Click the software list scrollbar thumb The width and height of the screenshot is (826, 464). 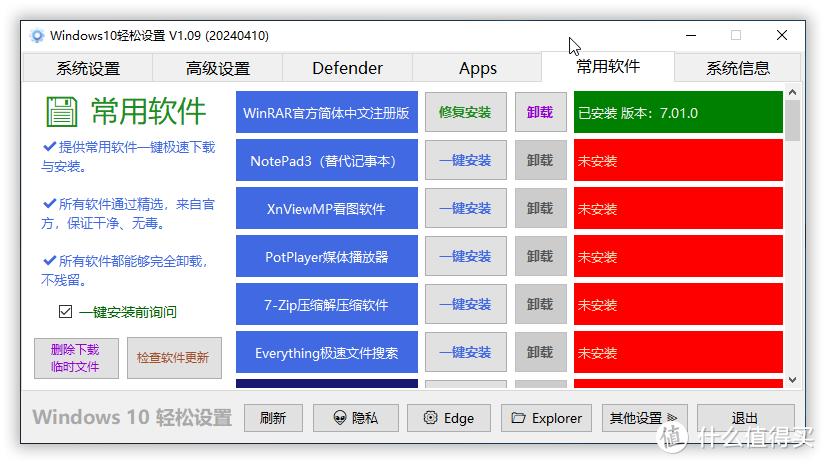coord(792,121)
